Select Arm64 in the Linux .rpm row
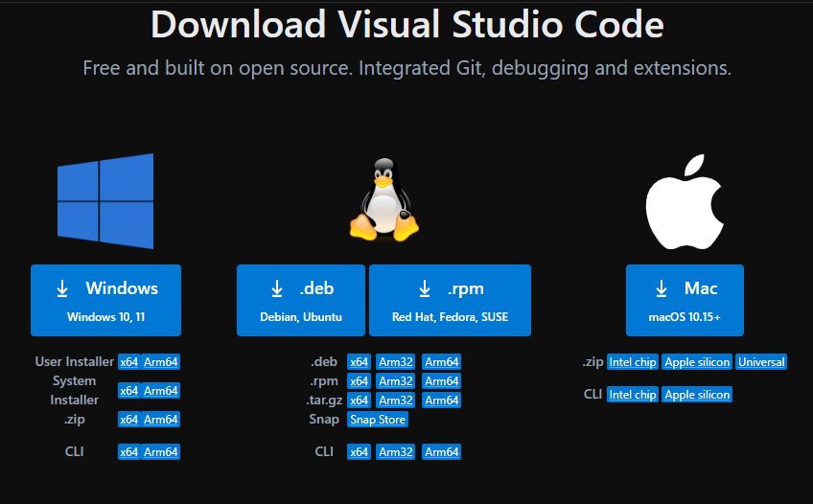Image resolution: width=813 pixels, height=504 pixels. (442, 381)
